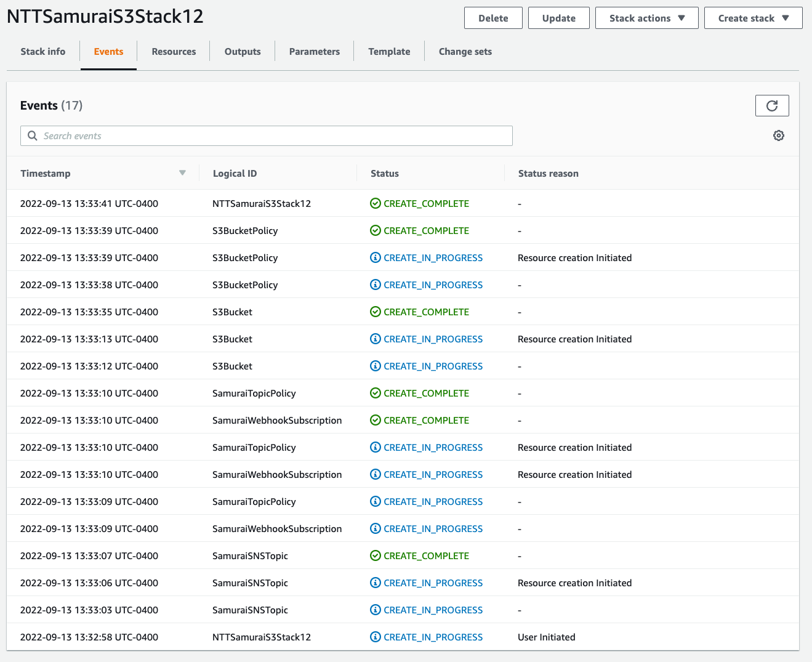Screen dimensions: 812x662
Task: Click the Update stack button
Action: (558, 18)
